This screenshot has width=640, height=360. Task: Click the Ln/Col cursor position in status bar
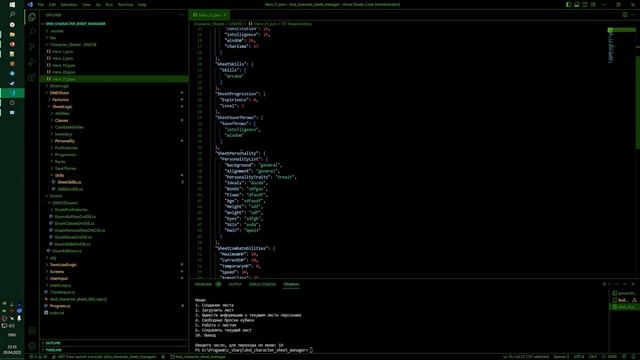click(526, 357)
